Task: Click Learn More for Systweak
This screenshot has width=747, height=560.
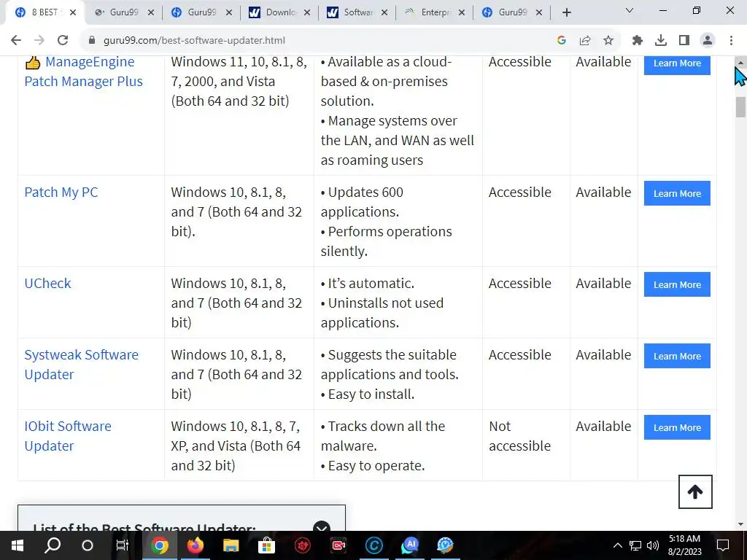Action: point(677,356)
